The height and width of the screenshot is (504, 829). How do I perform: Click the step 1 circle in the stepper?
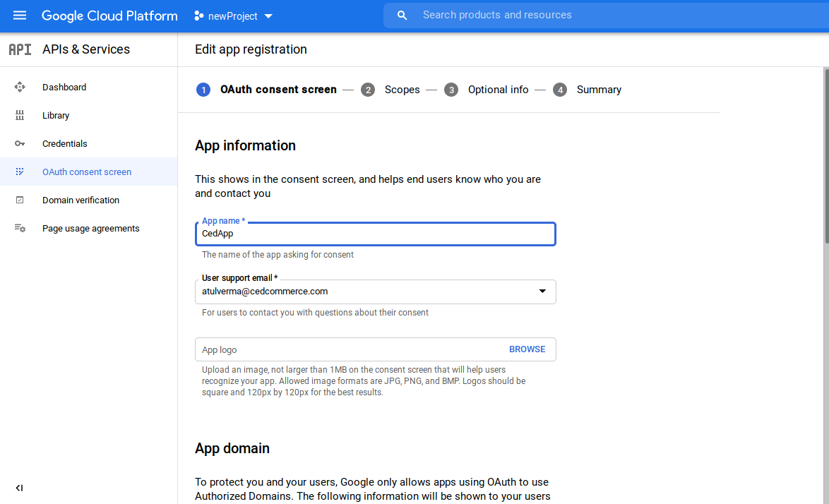[203, 90]
